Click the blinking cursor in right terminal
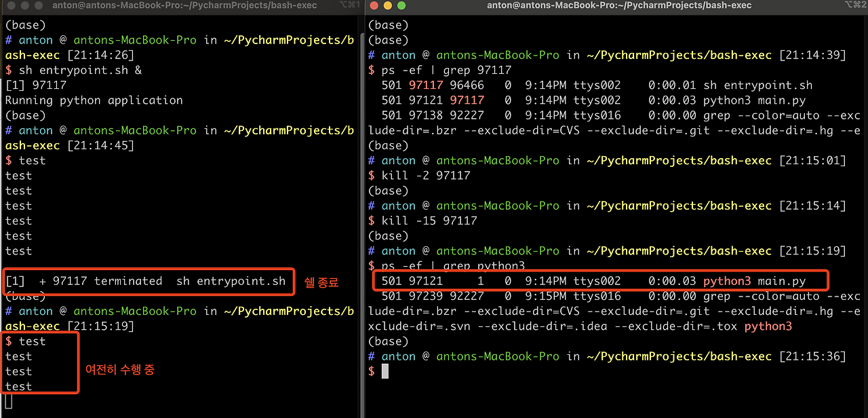The height and width of the screenshot is (418, 868). pos(384,370)
